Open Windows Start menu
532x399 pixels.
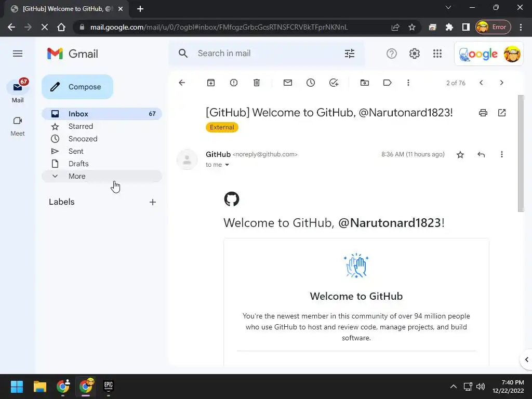(x=17, y=387)
